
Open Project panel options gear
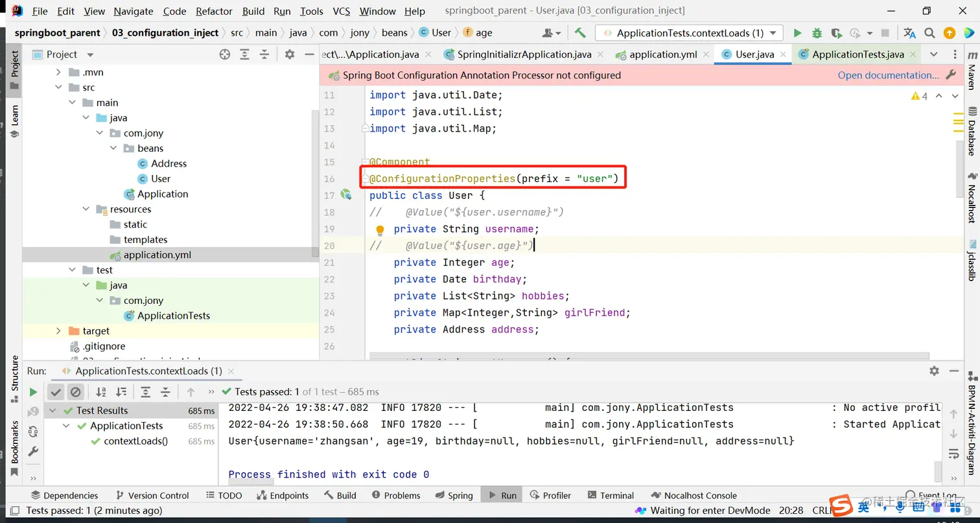290,54
